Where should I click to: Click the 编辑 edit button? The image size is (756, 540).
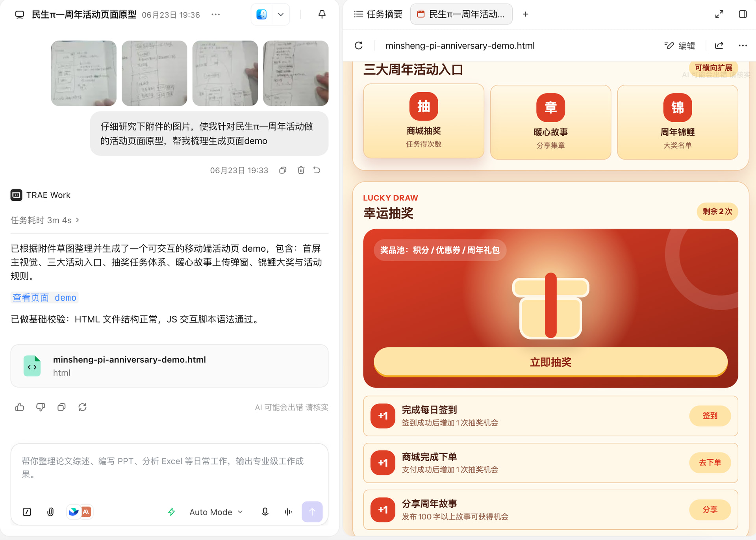point(680,46)
